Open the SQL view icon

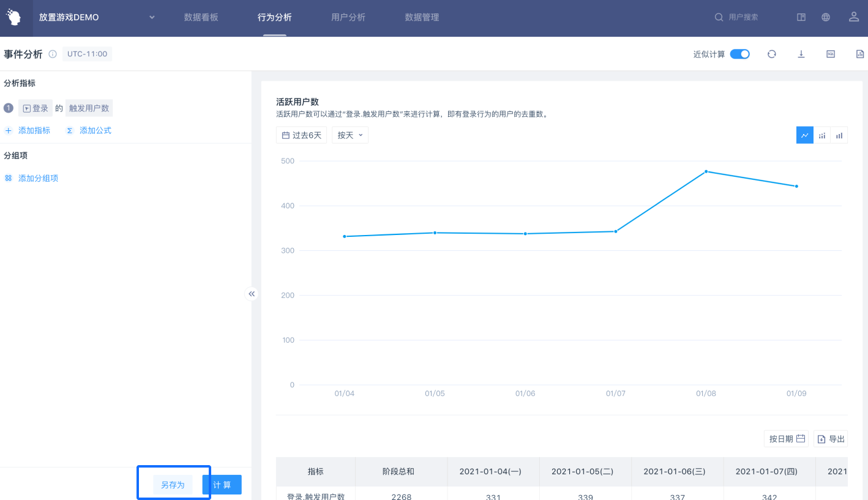pyautogui.click(x=831, y=54)
